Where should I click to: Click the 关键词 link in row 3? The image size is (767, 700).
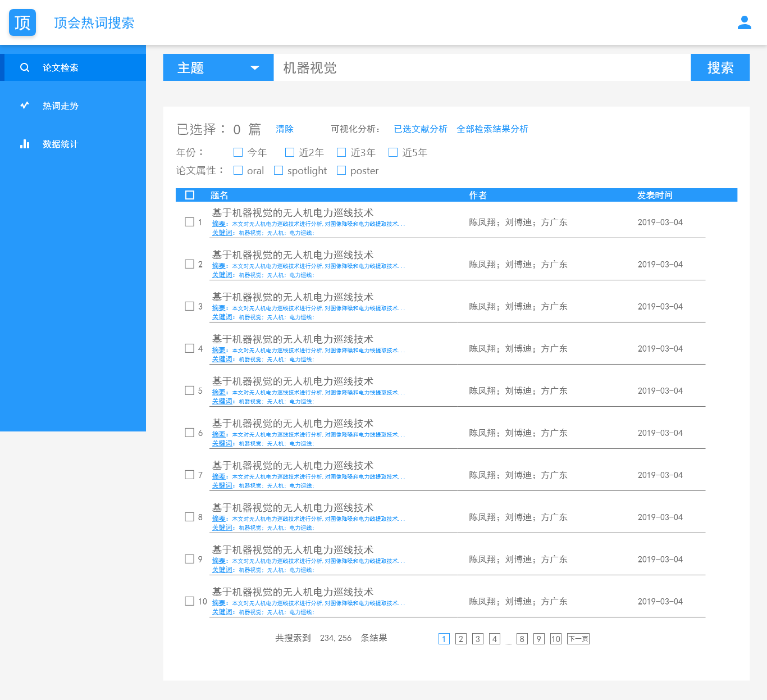point(222,317)
